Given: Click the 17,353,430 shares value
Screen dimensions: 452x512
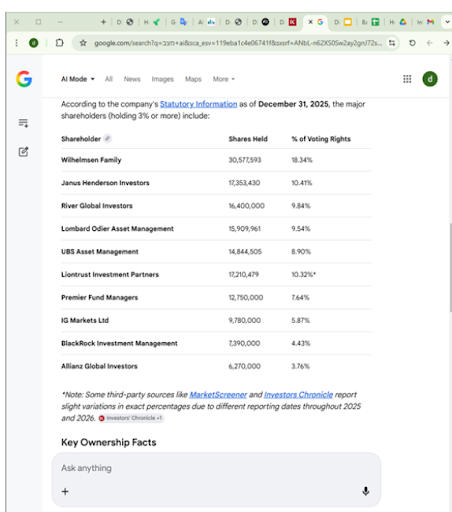Looking at the screenshot, I should 244,183.
